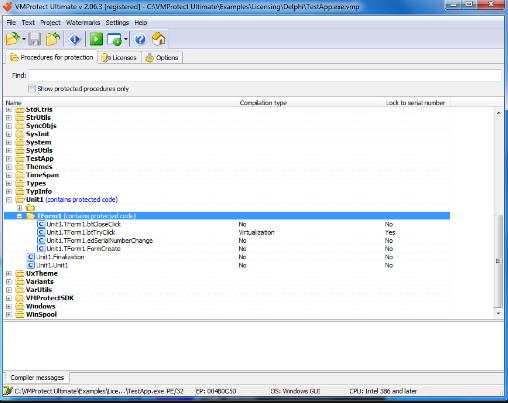Open the Help menu
The image size is (508, 403).
[141, 23]
